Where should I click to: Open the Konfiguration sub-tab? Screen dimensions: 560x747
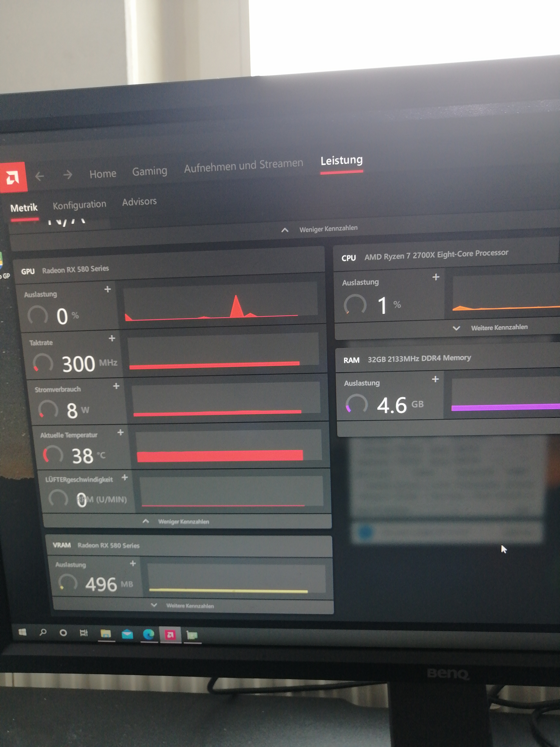point(79,205)
